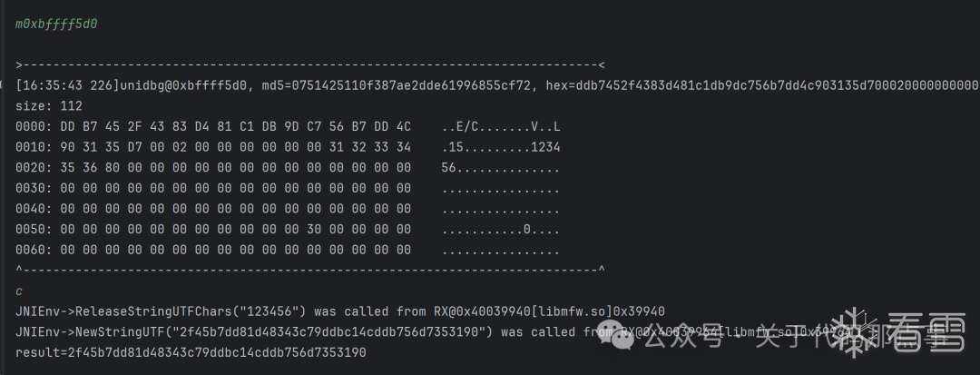Image resolution: width=980 pixels, height=375 pixels.
Task: Click the ASCII text ..E/C.......V..L
Action: pos(500,126)
